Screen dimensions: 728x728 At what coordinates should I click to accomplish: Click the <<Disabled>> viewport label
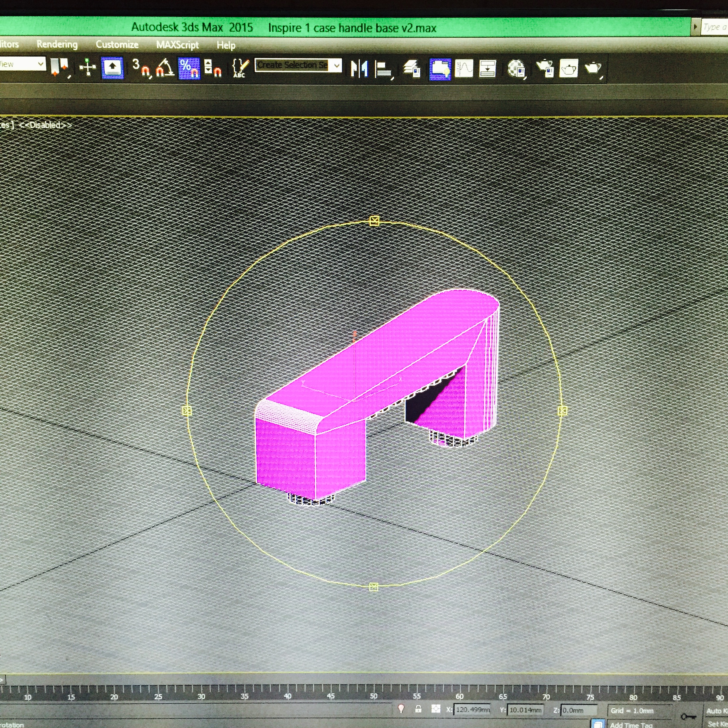click(x=45, y=125)
